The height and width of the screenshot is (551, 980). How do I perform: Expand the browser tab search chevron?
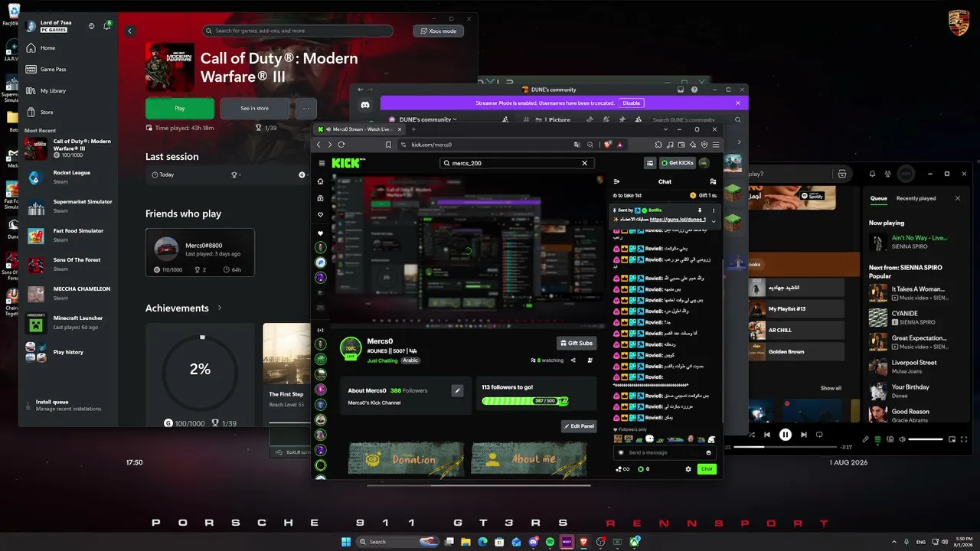(x=667, y=129)
